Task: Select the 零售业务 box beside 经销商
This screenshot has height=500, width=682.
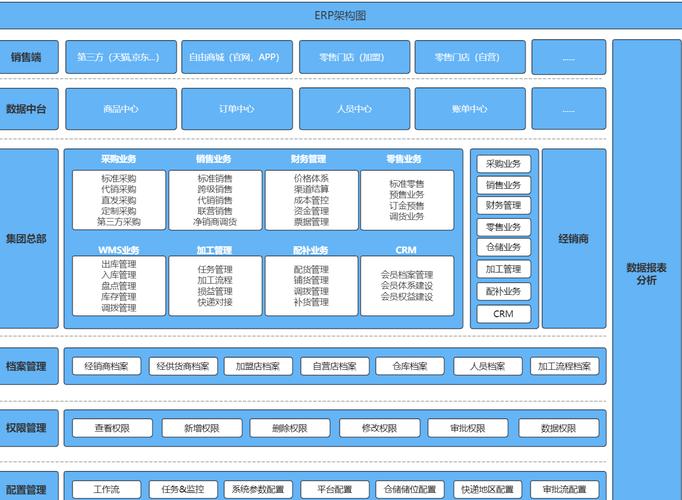Action: [504, 227]
